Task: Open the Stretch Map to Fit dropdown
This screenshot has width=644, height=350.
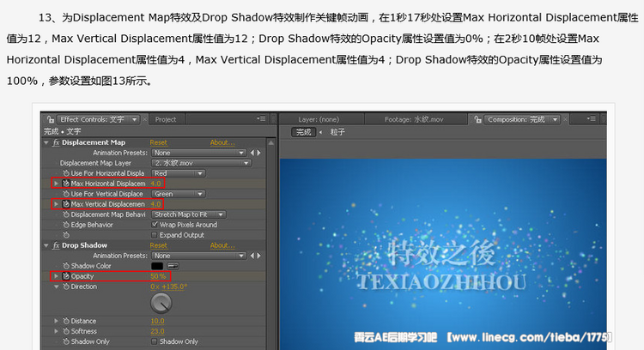Action: point(189,214)
